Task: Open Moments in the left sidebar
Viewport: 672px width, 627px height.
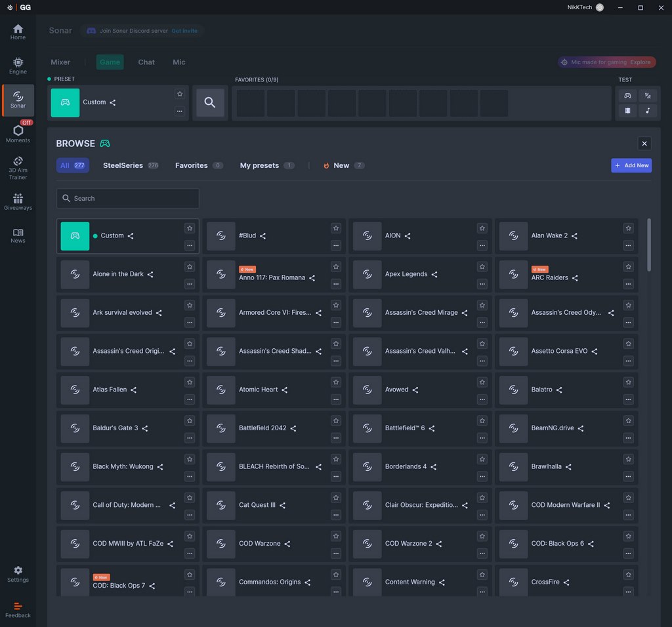Action: tap(18, 133)
